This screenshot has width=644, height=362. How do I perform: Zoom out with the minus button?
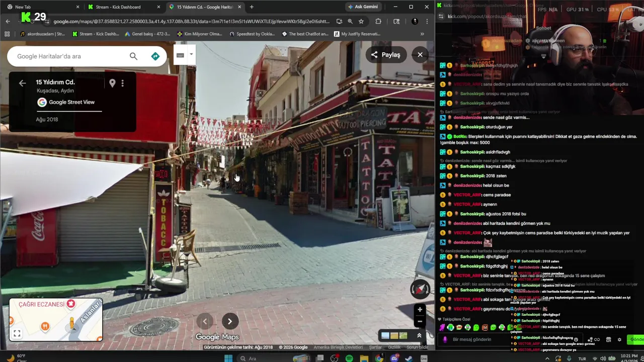tap(420, 321)
